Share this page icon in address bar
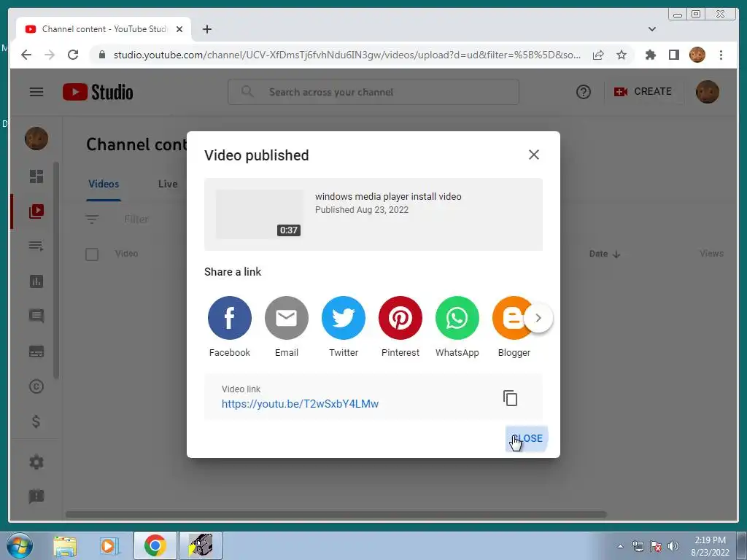747x560 pixels. 598,55
